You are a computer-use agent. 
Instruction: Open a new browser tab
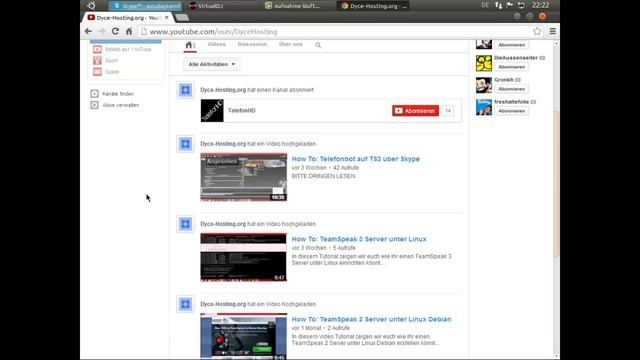pyautogui.click(x=182, y=18)
